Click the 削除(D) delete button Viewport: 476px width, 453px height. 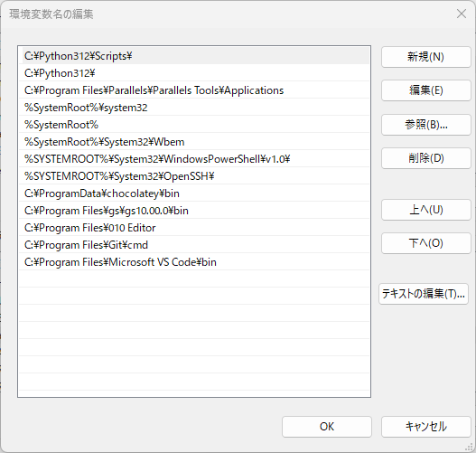tap(426, 158)
